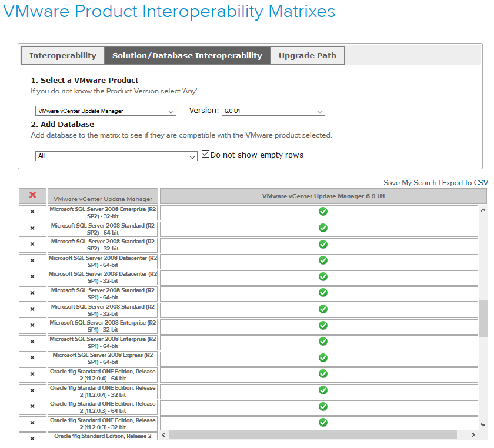Viewport: 494px width, 448px height.
Task: Click the 'Oracle 11g Standard ONE Edition, Release 2 [11.2.0.4] - 32 bit' cell
Action: [x=103, y=392]
